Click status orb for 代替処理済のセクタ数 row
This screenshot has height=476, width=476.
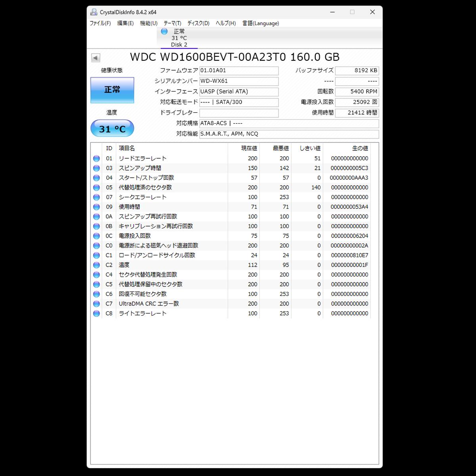tap(96, 188)
